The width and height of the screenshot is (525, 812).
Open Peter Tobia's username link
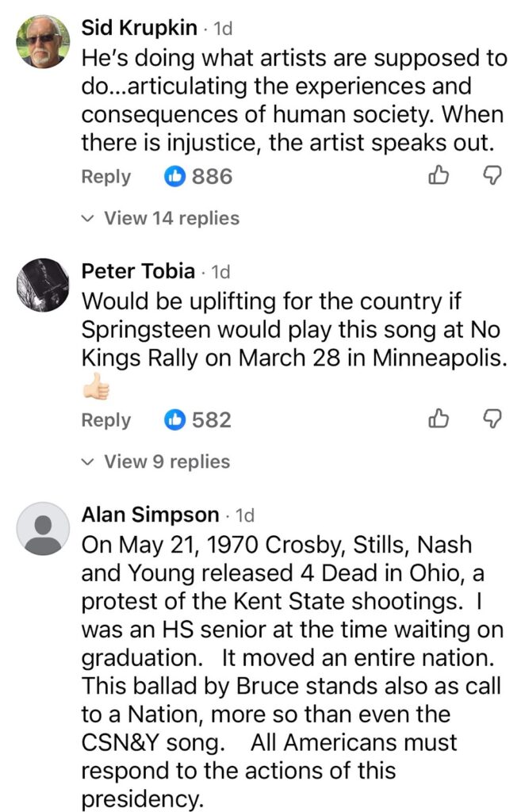(x=138, y=271)
